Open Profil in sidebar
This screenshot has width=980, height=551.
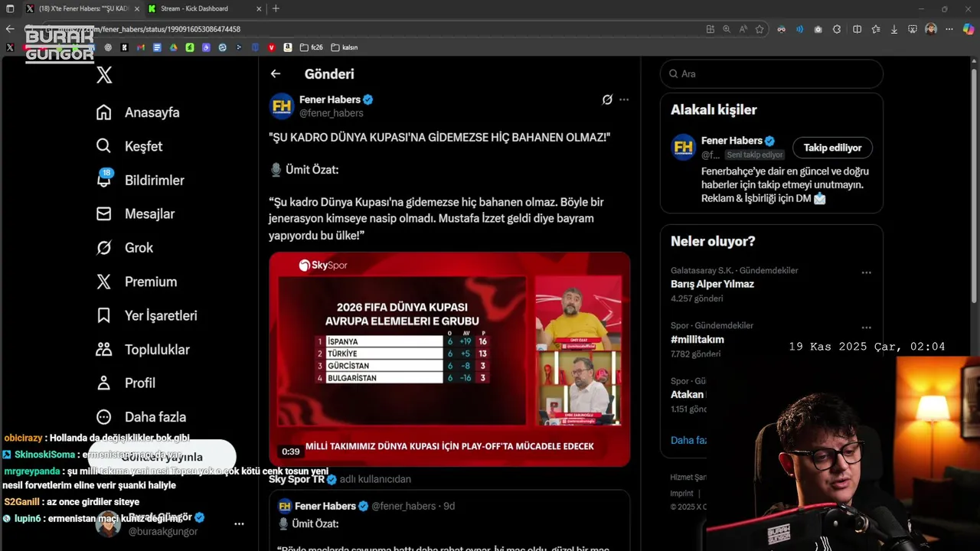pyautogui.click(x=125, y=383)
